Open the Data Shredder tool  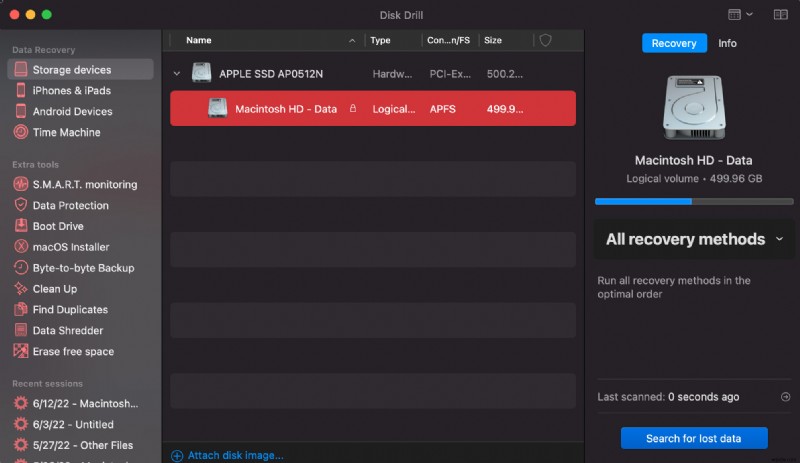(66, 331)
